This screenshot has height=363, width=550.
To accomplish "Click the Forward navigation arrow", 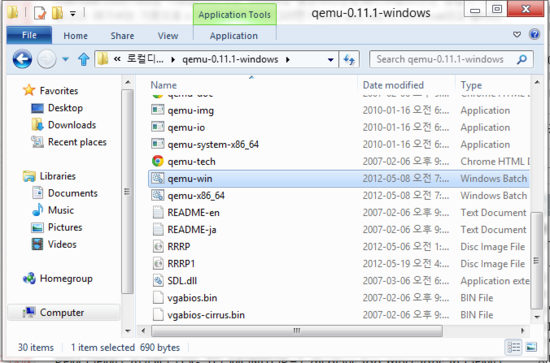I will 47,59.
